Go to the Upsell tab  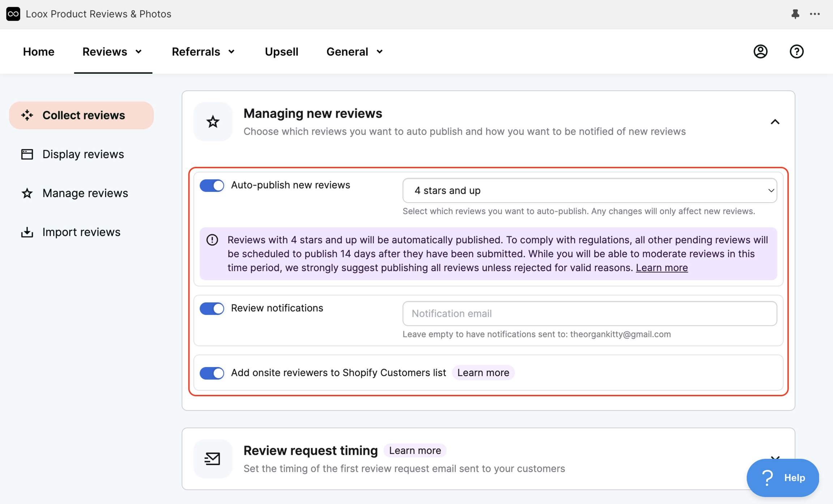pos(281,52)
